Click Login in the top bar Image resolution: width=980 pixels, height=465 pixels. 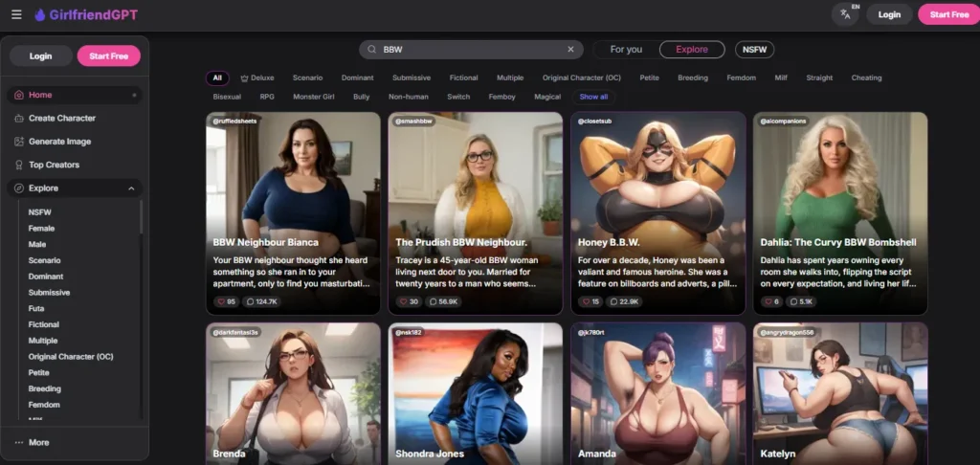pyautogui.click(x=889, y=14)
